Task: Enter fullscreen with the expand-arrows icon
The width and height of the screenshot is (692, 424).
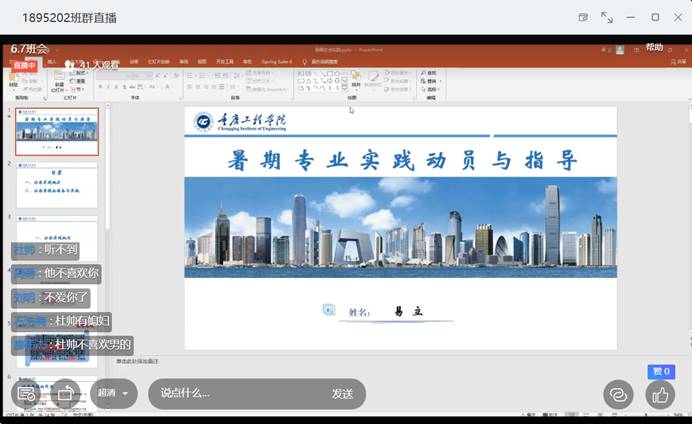Action: (607, 17)
